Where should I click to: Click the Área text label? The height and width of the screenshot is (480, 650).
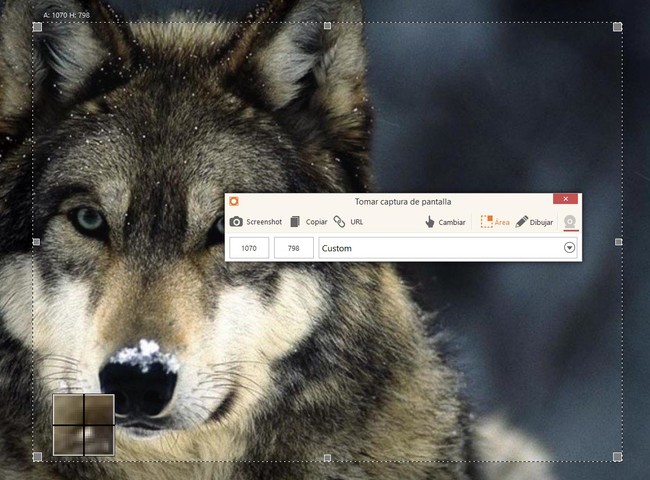click(502, 222)
